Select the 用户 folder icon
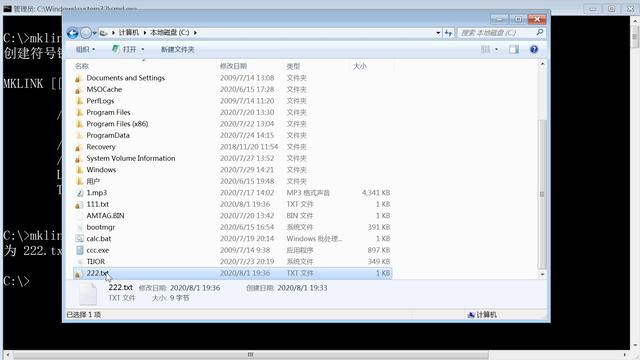Image resolution: width=640 pixels, height=360 pixels. click(x=79, y=181)
